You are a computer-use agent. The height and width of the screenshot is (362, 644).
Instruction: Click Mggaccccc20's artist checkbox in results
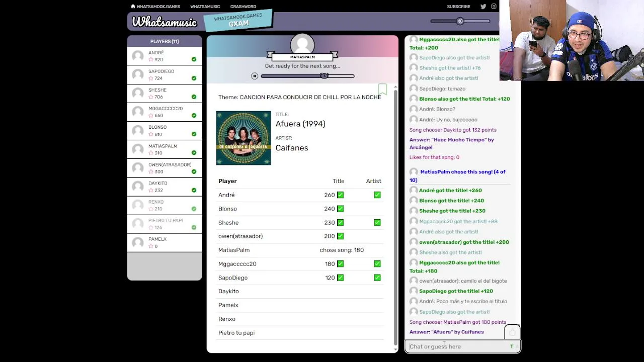click(377, 263)
